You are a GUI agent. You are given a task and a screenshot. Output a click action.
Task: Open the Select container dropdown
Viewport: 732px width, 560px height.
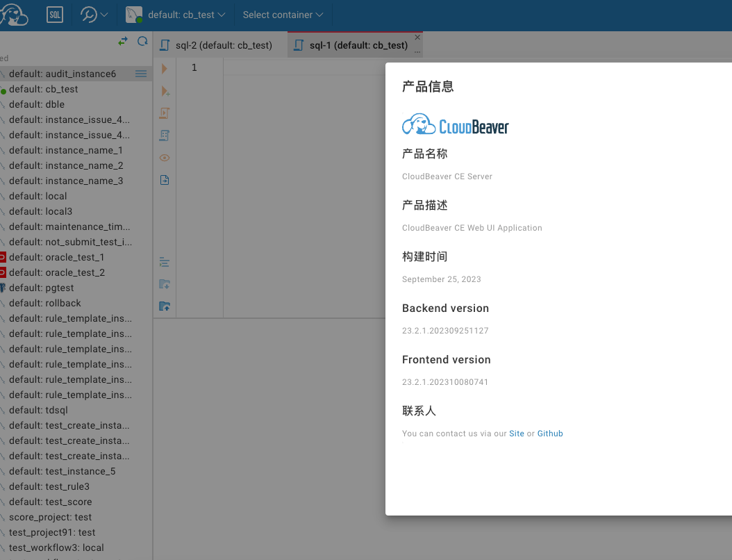283,14
